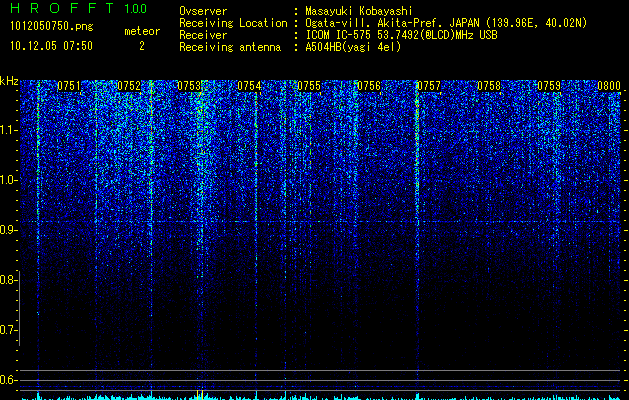629x400 pixels.
Task: Click the 0758 time marker
Action: [489, 86]
